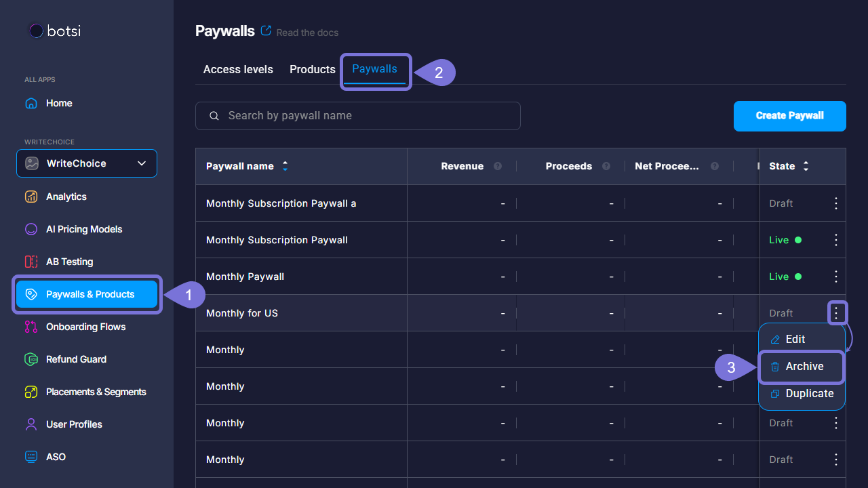Select Archive from the context menu
The width and height of the screenshot is (868, 488).
coord(804,366)
